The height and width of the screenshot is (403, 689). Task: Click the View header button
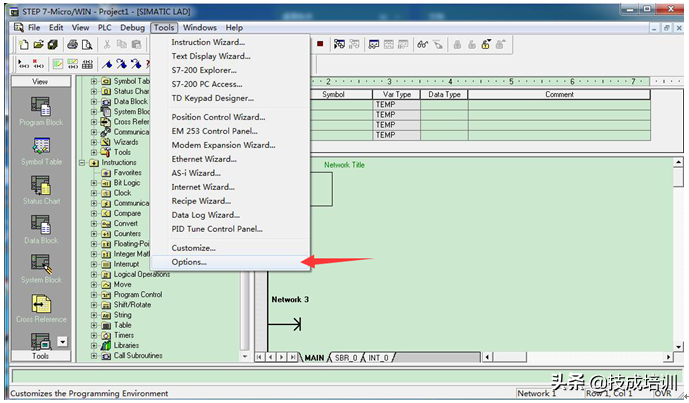tap(40, 81)
